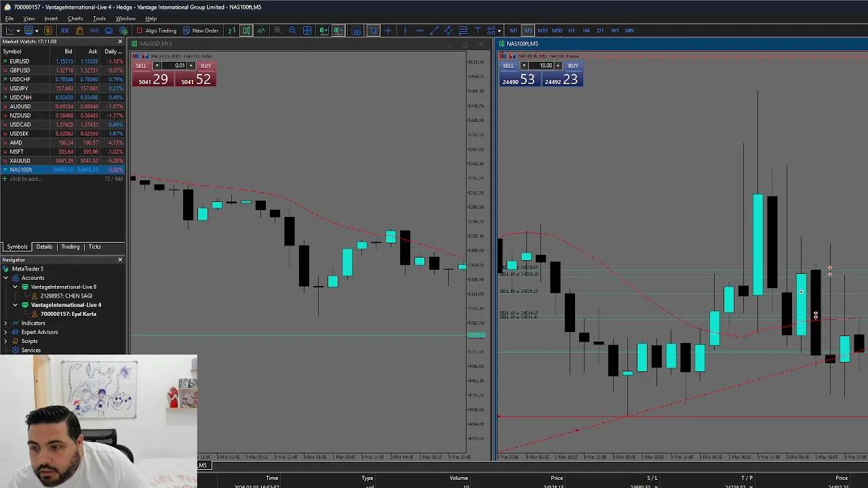Select account 21298957: CHEN SAGI
The height and width of the screenshot is (488, 868).
point(66,296)
